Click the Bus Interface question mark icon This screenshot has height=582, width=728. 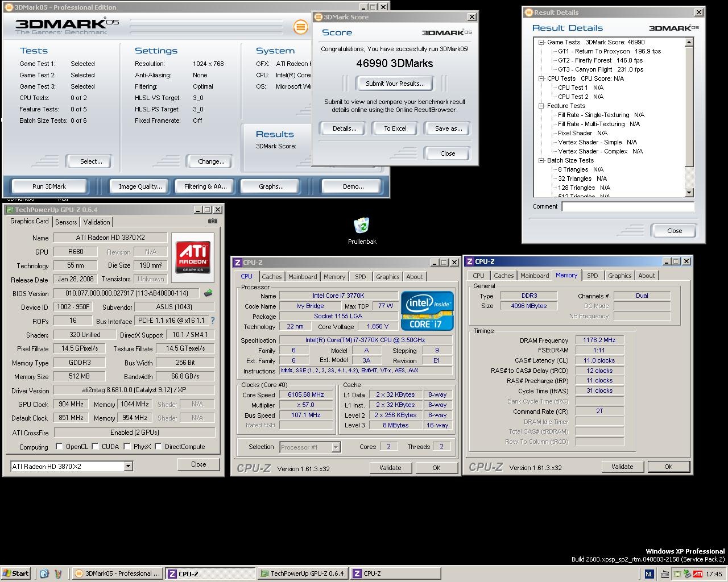pos(213,321)
